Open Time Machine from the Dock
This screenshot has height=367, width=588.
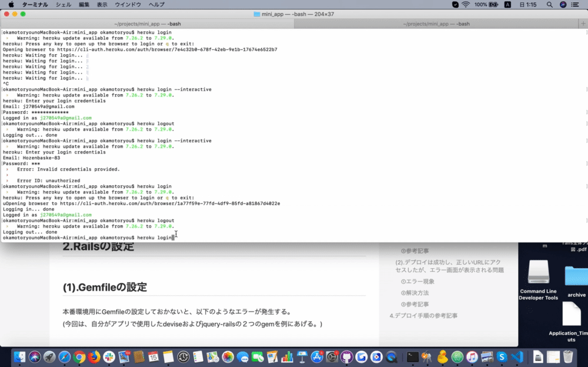tap(183, 356)
